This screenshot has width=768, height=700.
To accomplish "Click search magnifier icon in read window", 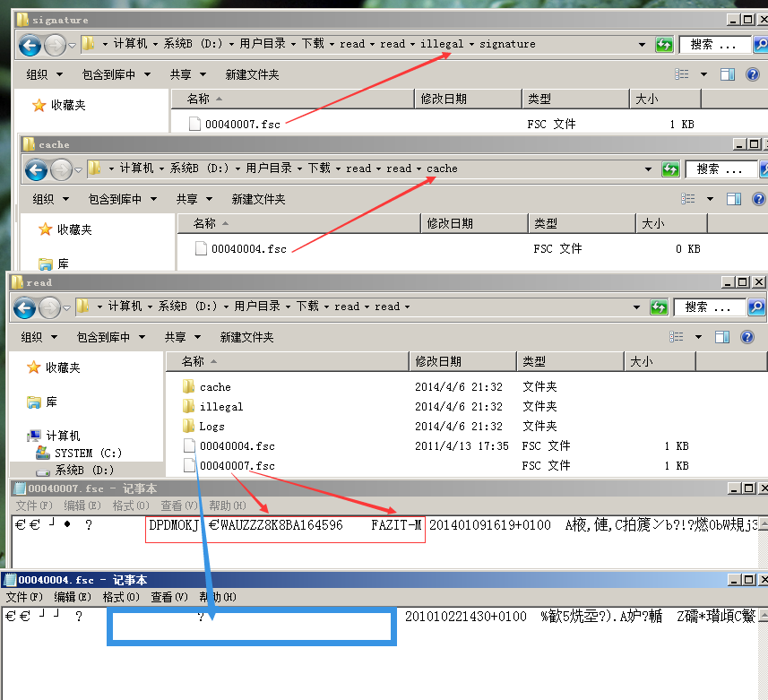I will click(757, 307).
